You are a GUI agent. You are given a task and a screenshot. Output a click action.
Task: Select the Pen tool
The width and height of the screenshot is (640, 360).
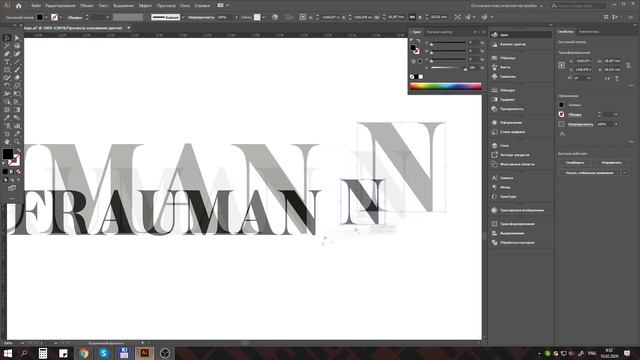coord(7,53)
